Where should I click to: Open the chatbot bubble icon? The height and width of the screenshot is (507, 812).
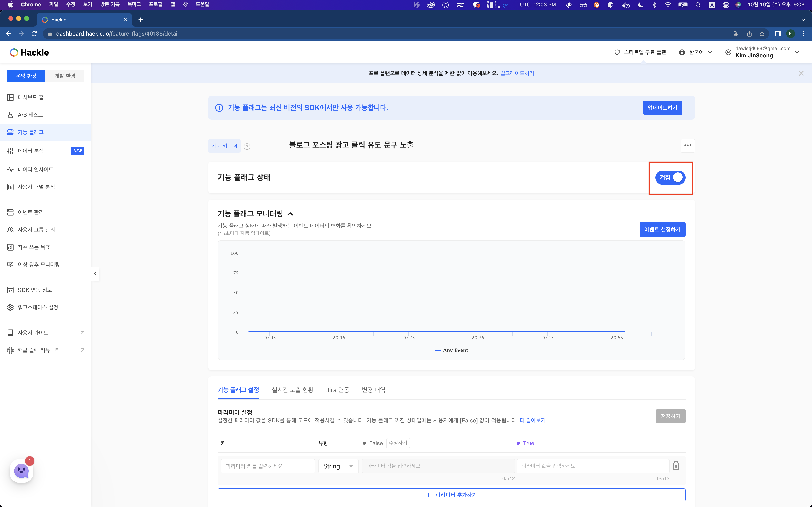[21, 471]
